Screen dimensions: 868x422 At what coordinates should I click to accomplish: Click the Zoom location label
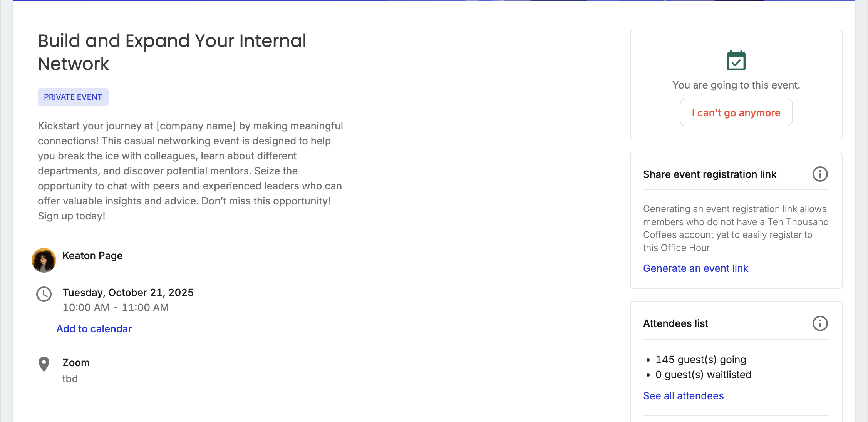click(76, 363)
